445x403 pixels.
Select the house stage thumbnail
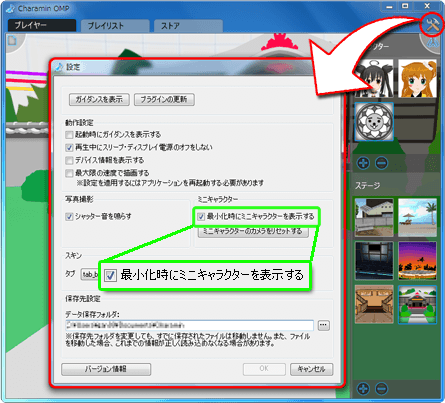point(374,217)
